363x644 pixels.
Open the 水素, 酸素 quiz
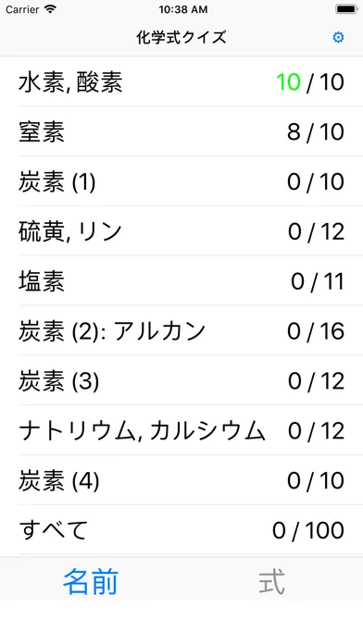[x=181, y=81]
